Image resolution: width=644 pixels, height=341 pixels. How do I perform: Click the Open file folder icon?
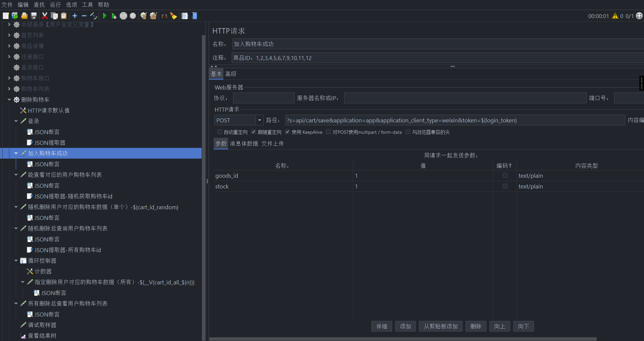(x=24, y=16)
